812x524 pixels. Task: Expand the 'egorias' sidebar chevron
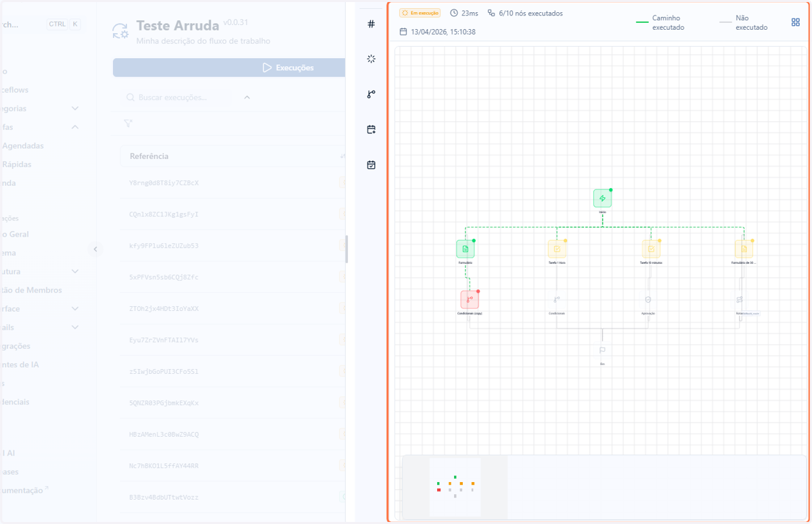point(75,108)
